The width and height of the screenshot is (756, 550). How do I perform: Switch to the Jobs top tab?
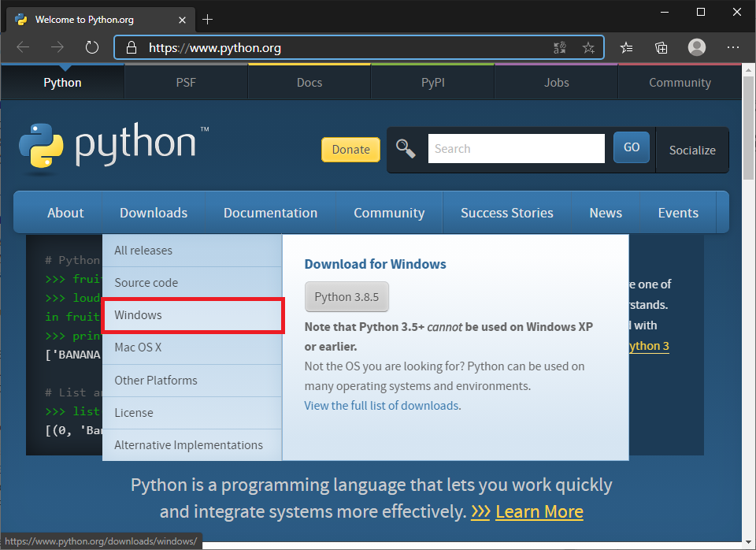pos(557,83)
